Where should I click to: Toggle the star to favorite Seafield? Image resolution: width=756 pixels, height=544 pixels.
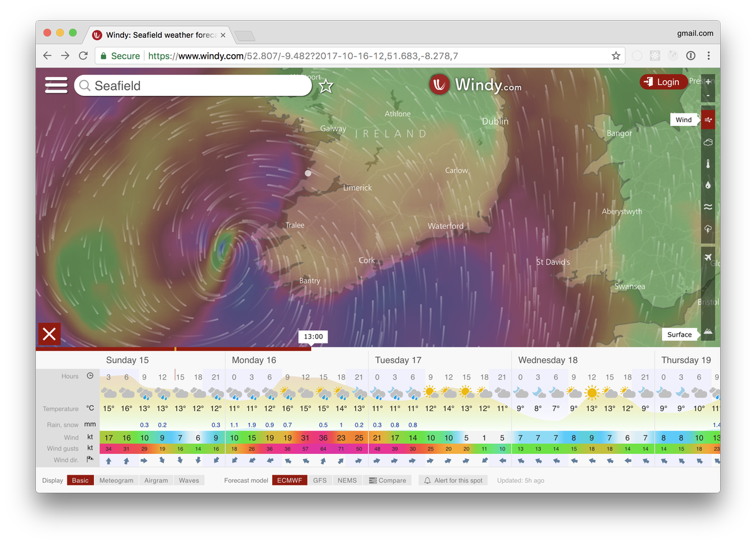326,86
